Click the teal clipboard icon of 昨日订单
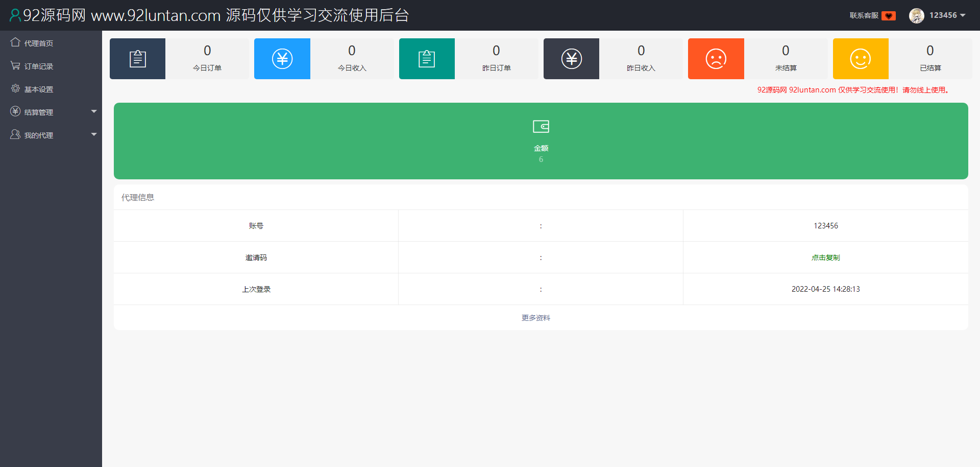Viewport: 980px width, 467px height. [x=427, y=59]
